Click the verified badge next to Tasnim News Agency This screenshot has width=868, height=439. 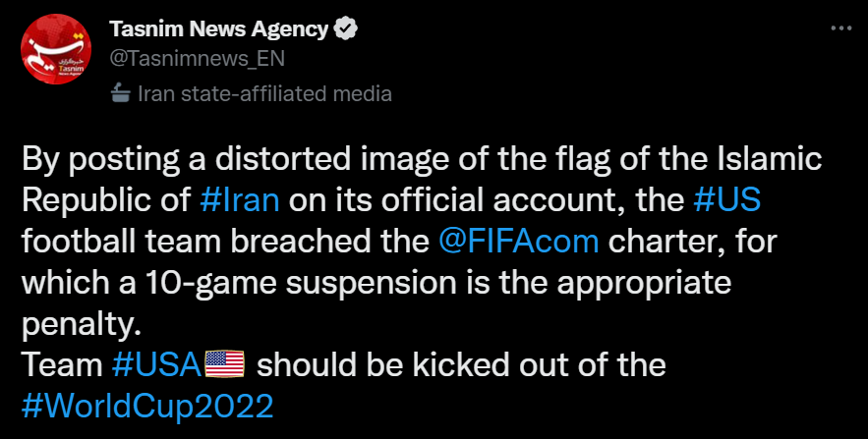coord(347,28)
